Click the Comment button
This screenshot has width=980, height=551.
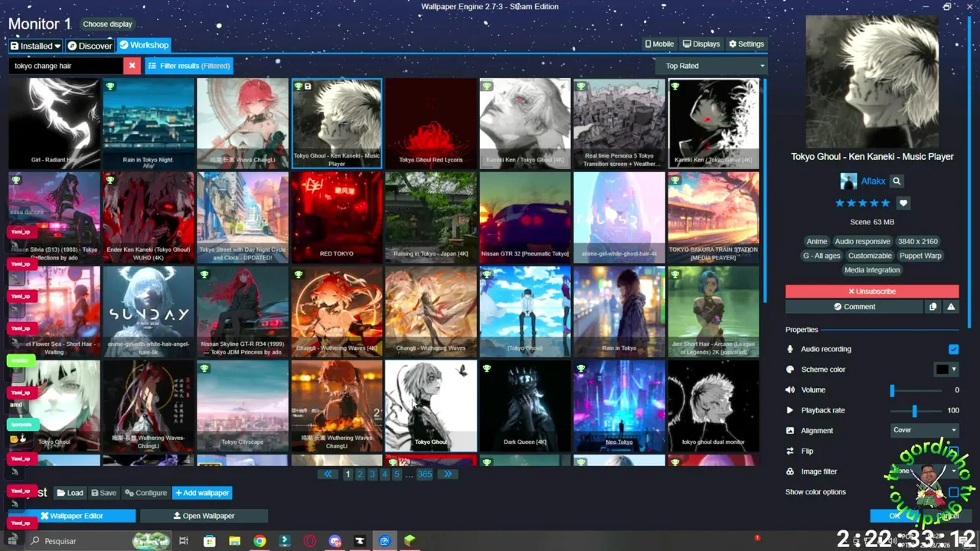click(x=854, y=306)
